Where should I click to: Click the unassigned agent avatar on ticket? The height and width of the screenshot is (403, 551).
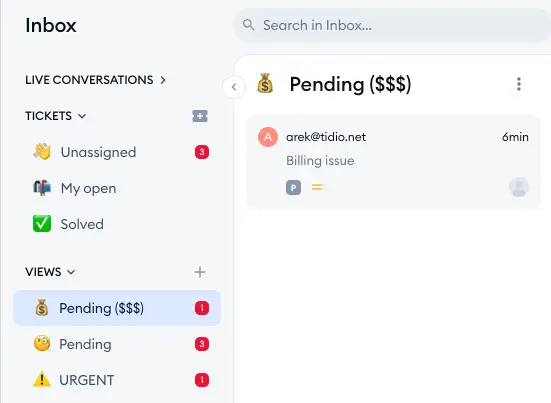click(519, 187)
